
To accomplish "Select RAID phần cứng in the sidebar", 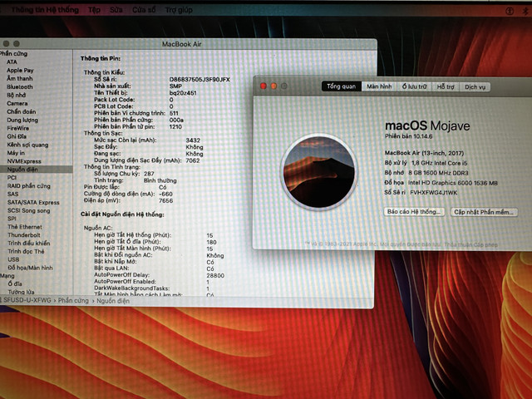I will pos(29,186).
